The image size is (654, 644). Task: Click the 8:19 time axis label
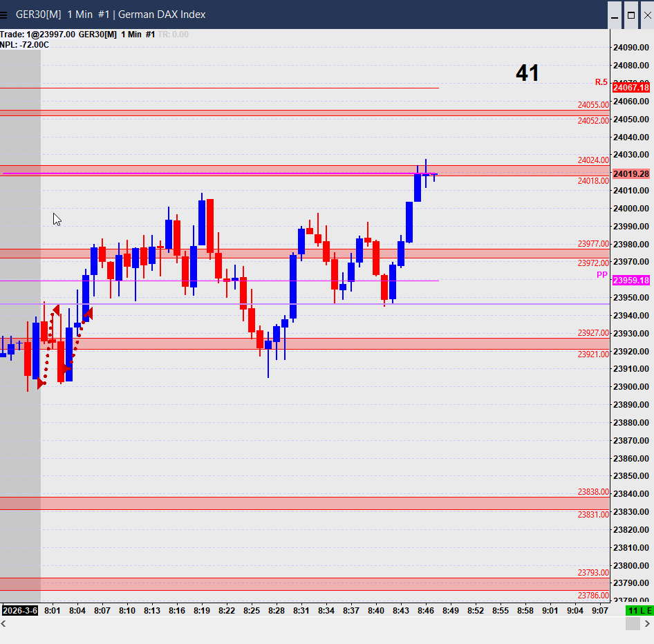coord(202,611)
